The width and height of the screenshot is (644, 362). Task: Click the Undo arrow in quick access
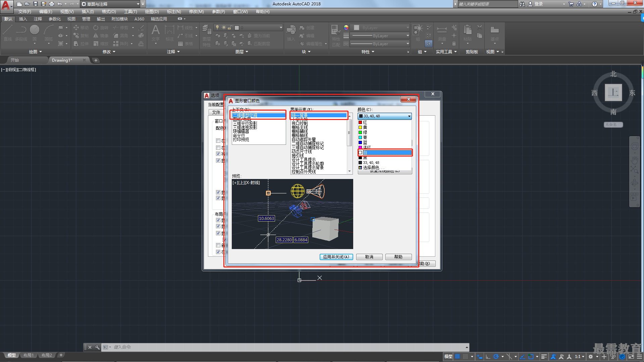coord(60,4)
